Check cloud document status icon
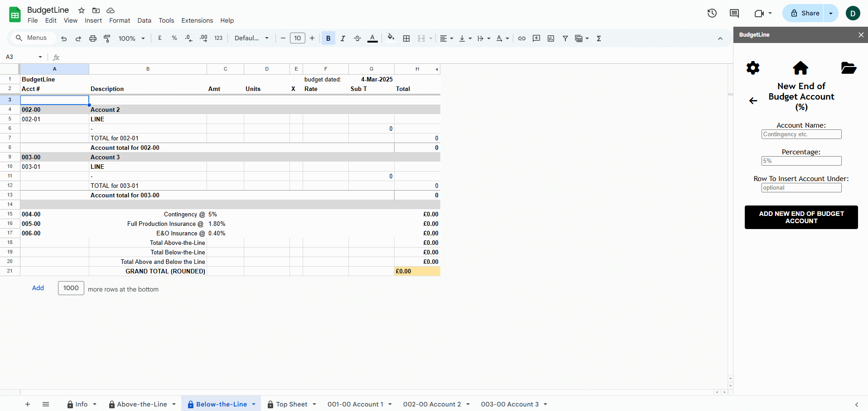The image size is (868, 411). pos(111,10)
